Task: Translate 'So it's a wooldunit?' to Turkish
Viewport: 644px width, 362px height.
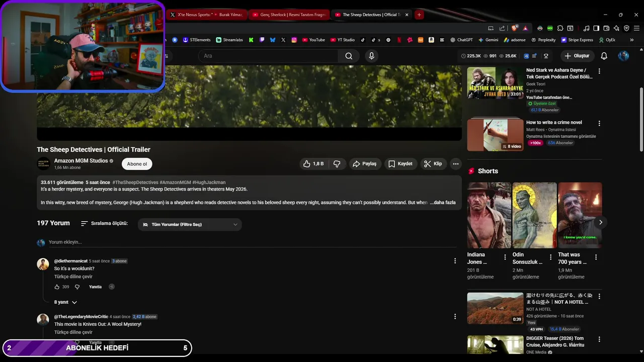Action: click(73, 277)
